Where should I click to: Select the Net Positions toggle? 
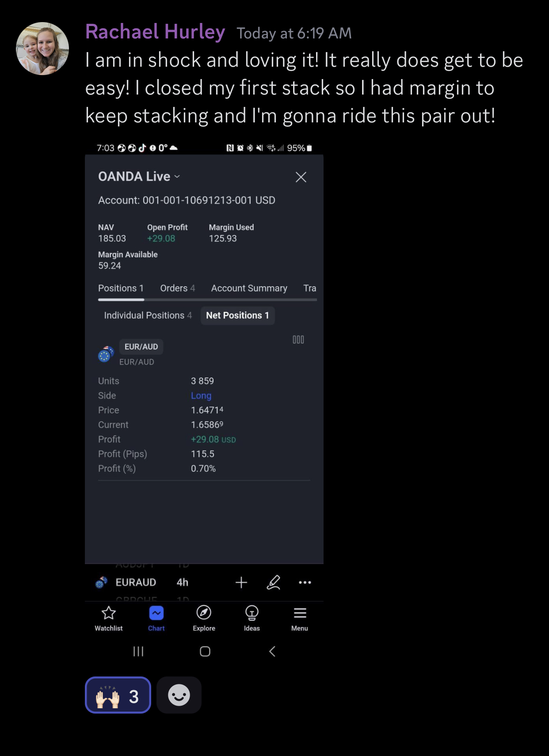pos(237,315)
